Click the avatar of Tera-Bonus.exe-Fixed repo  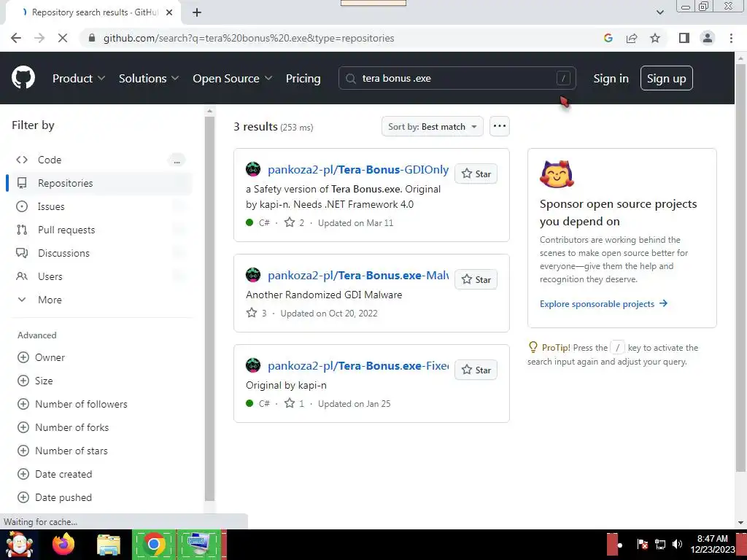253,365
